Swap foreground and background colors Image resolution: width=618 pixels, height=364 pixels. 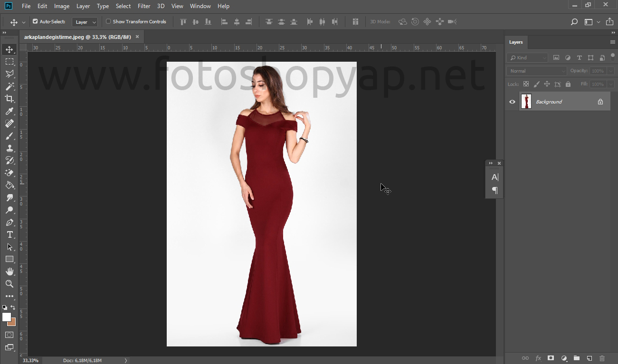coord(13,308)
